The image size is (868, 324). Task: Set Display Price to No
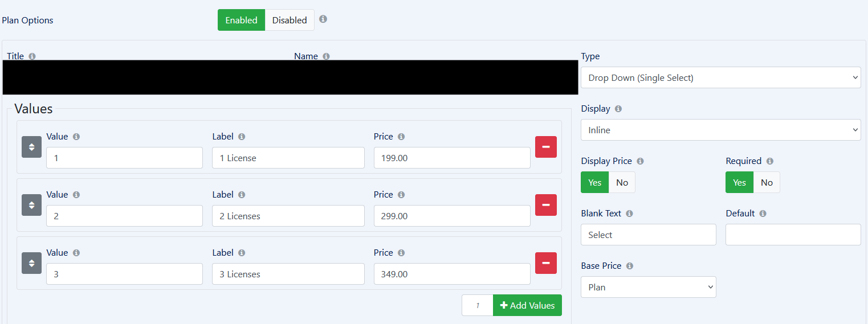tap(622, 182)
